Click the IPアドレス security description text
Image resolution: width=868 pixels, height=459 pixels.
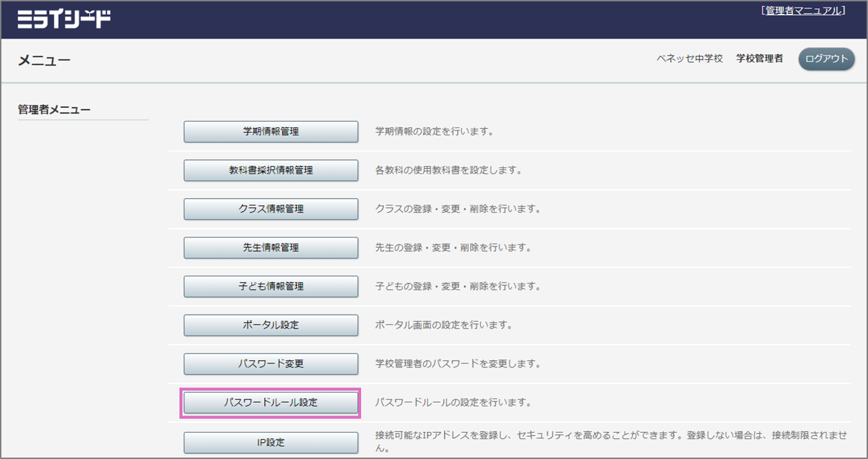[609, 436]
